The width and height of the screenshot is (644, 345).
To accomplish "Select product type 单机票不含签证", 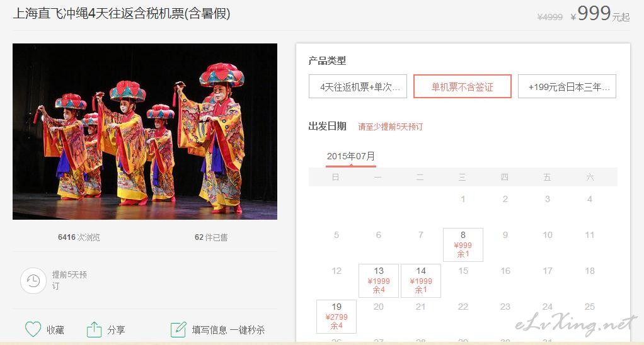I will tap(463, 86).
